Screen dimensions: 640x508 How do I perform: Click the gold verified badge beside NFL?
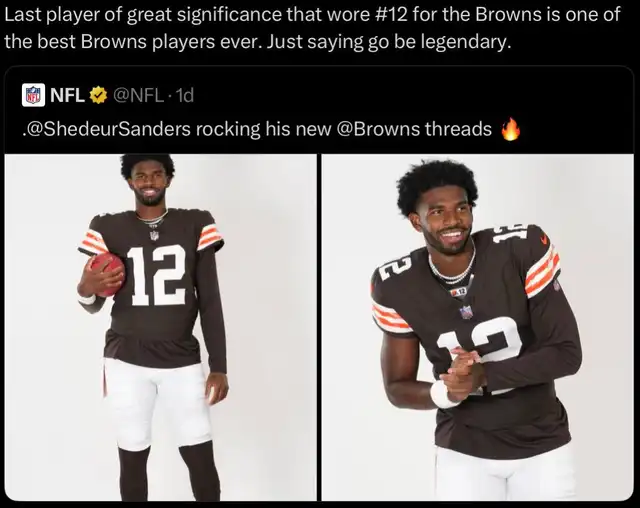[98, 95]
